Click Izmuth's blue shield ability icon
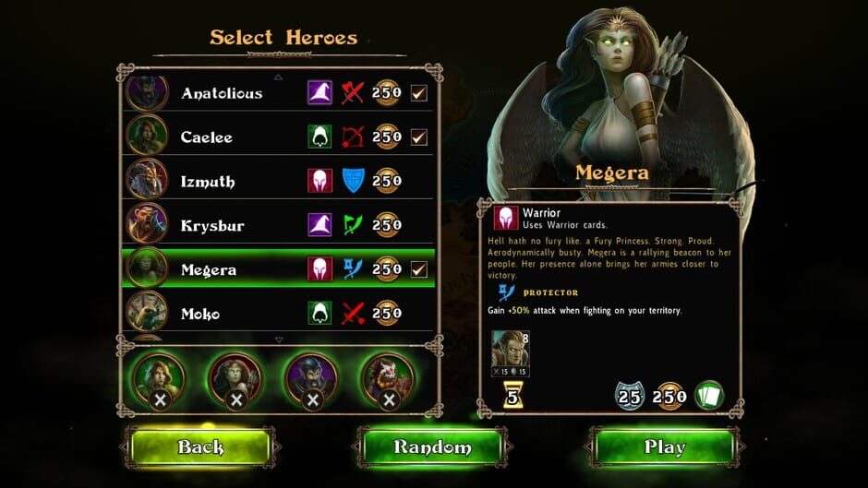The width and height of the screenshot is (868, 488). point(353,181)
